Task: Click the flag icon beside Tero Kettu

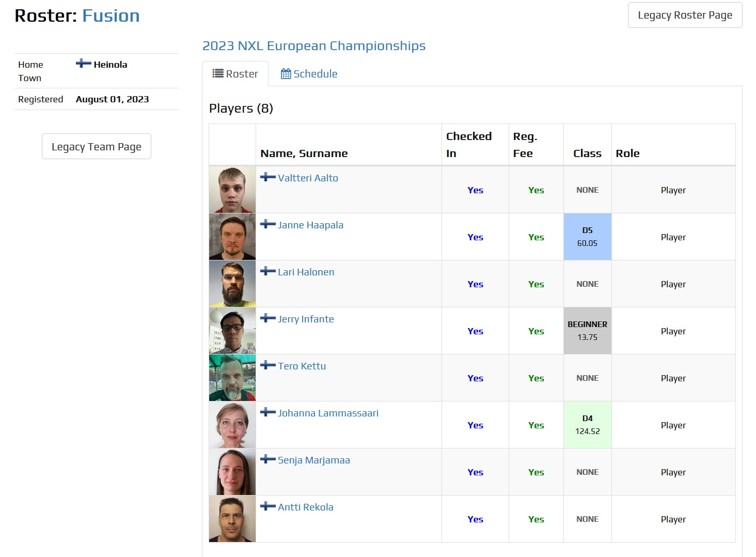Action: [268, 365]
